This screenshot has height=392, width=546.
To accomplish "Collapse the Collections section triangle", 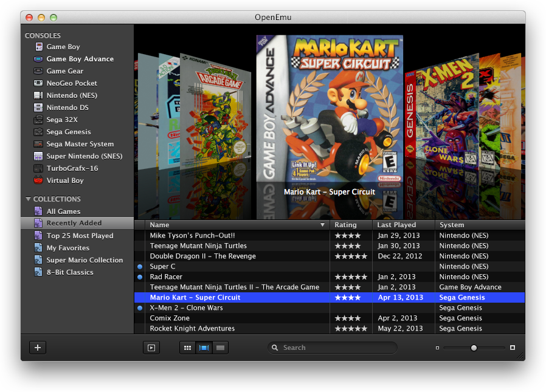I will [28, 199].
